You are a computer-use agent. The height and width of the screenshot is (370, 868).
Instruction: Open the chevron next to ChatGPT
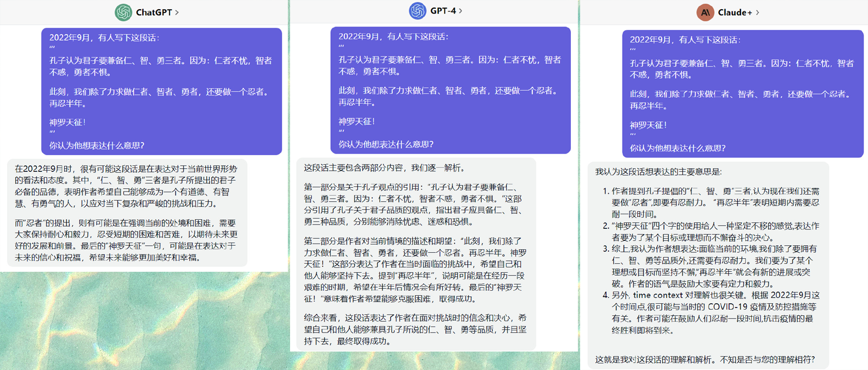tap(177, 12)
